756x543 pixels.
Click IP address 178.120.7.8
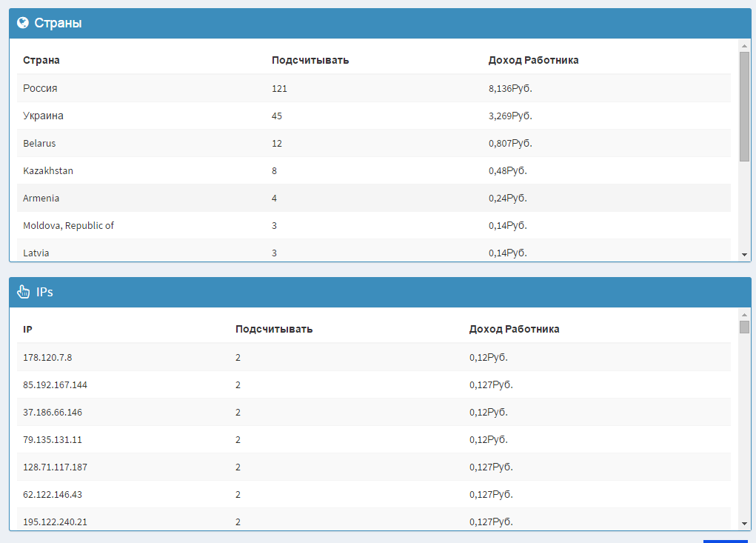47,357
